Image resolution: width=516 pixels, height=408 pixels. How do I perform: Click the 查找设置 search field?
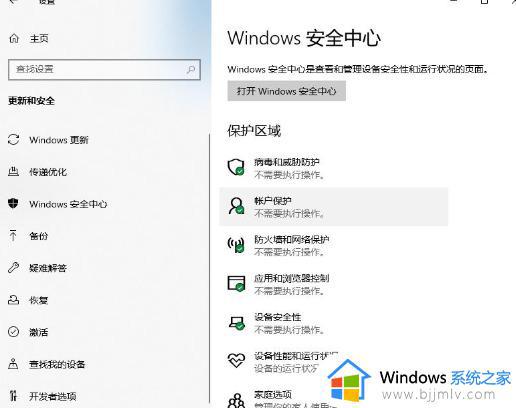point(104,69)
